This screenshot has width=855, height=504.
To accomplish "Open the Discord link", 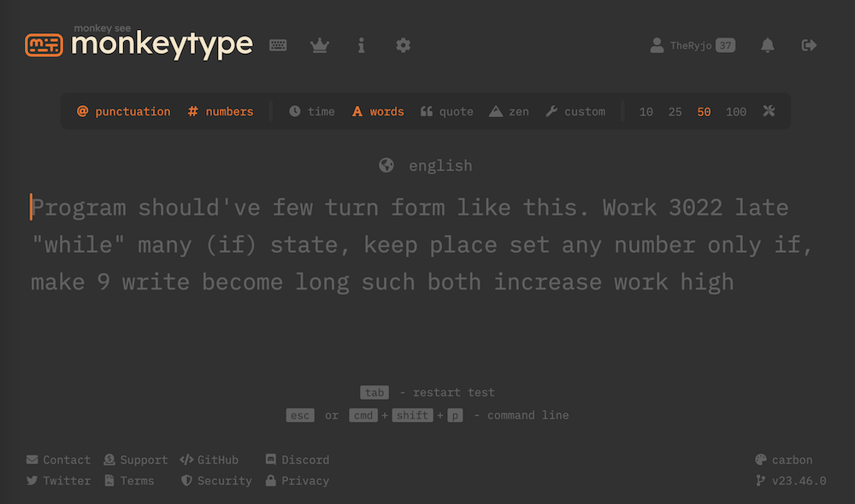I will tap(298, 460).
